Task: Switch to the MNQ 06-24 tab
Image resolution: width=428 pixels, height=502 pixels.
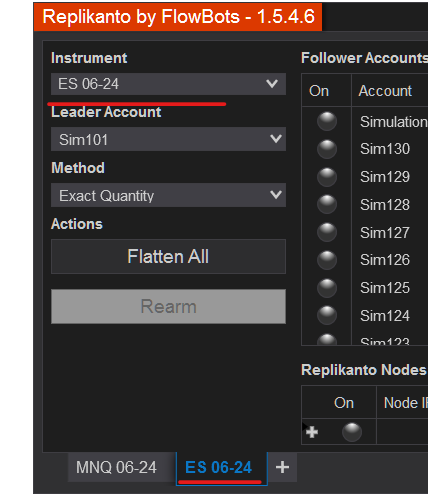Action: [116, 467]
